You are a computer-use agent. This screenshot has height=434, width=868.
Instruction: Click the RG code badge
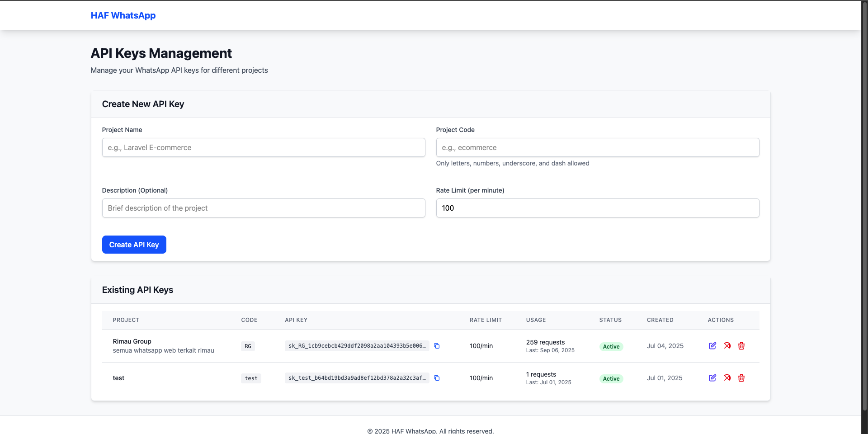pos(248,346)
